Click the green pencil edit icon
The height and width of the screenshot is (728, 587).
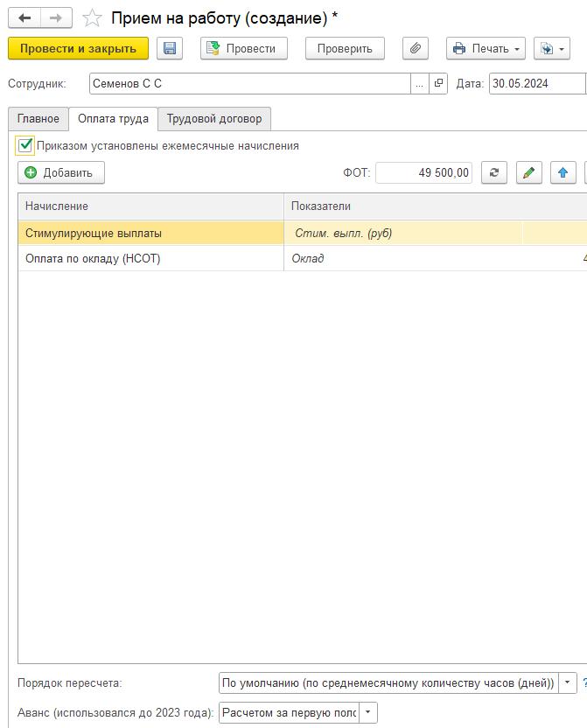click(528, 172)
